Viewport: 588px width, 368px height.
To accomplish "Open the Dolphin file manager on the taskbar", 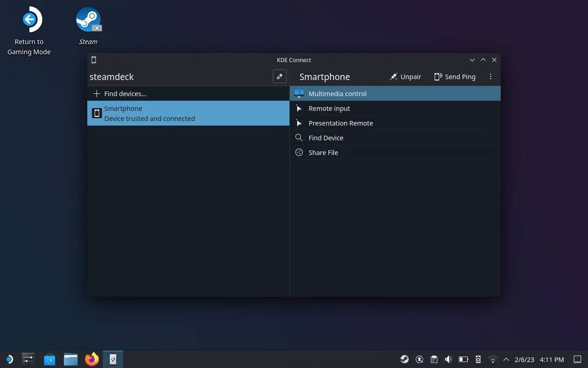I will [70, 359].
